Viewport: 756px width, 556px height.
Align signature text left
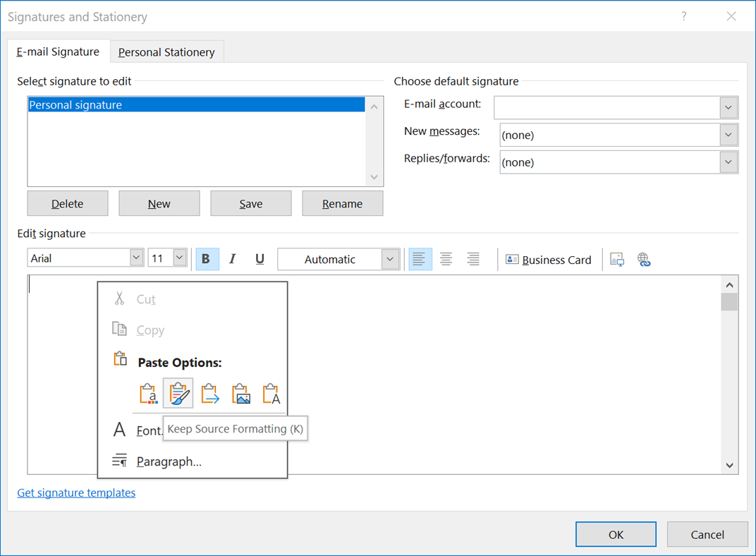click(x=420, y=260)
